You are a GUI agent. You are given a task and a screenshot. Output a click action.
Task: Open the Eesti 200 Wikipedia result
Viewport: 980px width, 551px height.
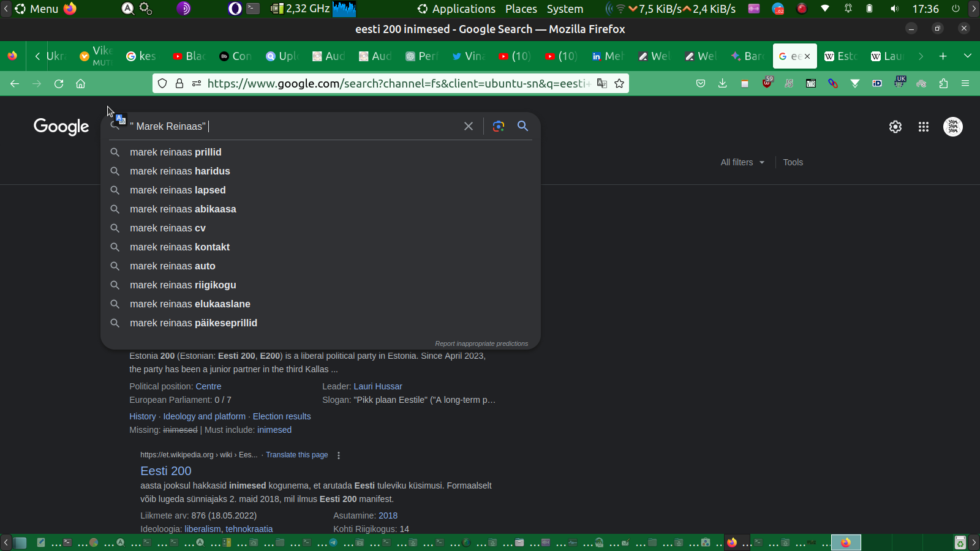166,471
